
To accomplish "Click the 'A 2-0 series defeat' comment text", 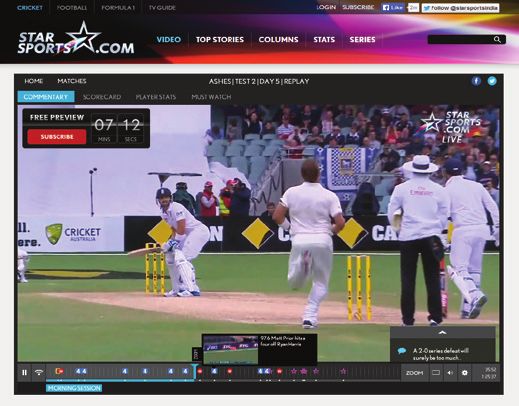I will click(x=441, y=354).
